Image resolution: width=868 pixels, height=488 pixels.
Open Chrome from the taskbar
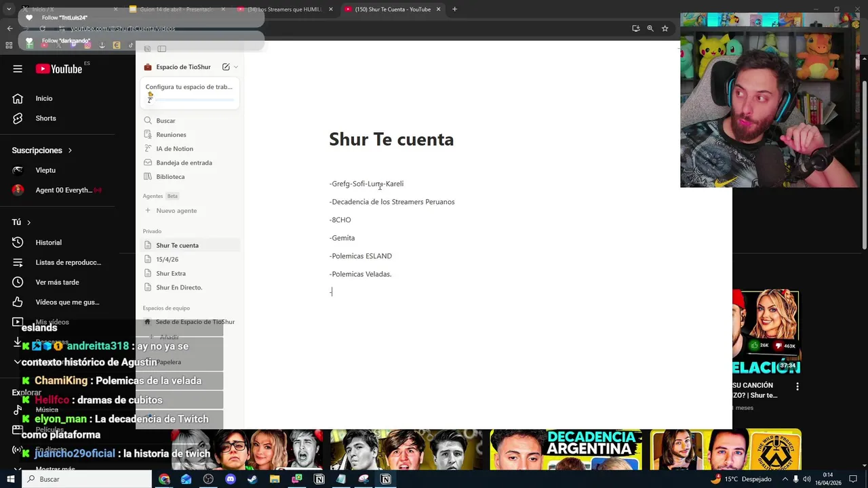(x=164, y=479)
